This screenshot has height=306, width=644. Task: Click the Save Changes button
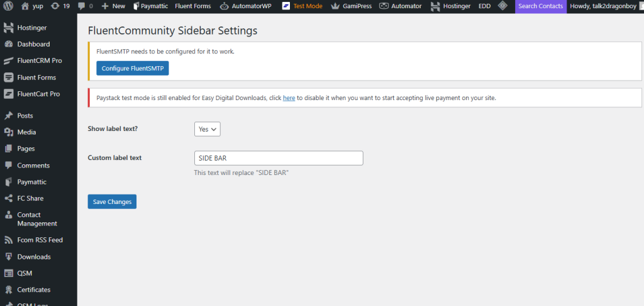(x=112, y=201)
